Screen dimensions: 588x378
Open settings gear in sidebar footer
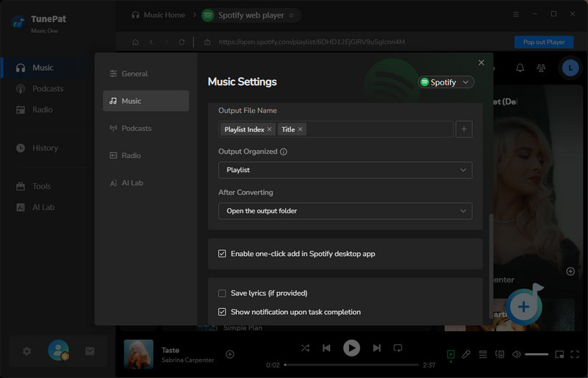26,352
